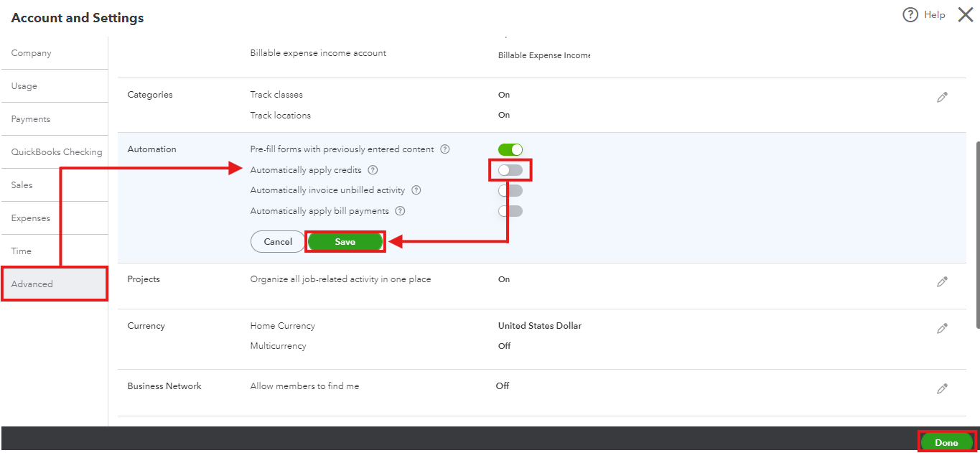Click info icon beside Automatically apply bill payments
This screenshot has height=453, width=980.
tap(401, 211)
